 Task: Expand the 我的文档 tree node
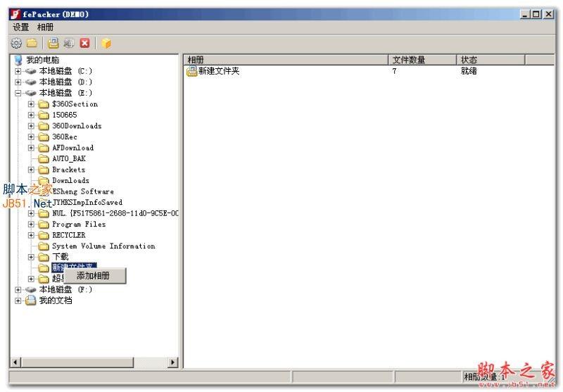(x=18, y=301)
